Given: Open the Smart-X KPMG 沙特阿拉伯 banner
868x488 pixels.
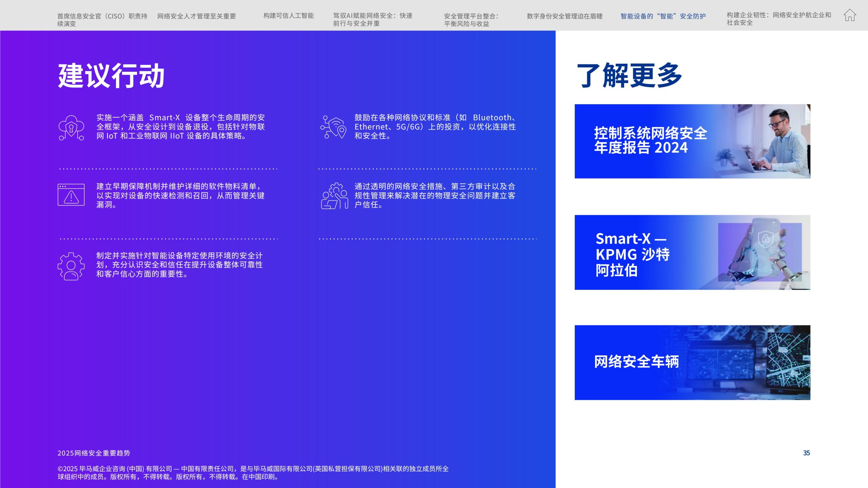Looking at the screenshot, I should click(x=632, y=254).
